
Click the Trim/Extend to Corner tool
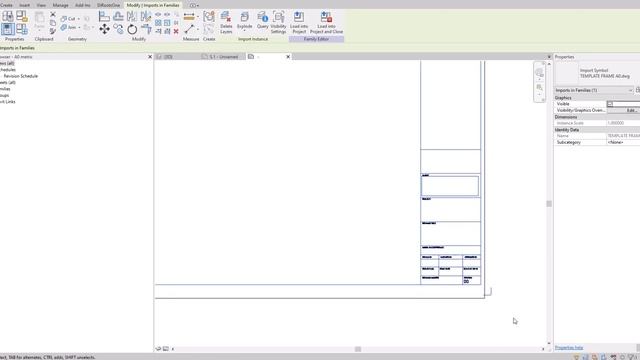tap(146, 29)
